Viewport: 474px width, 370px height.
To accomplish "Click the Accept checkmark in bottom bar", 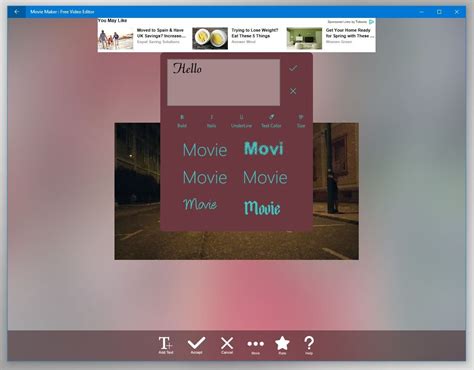I will click(196, 345).
